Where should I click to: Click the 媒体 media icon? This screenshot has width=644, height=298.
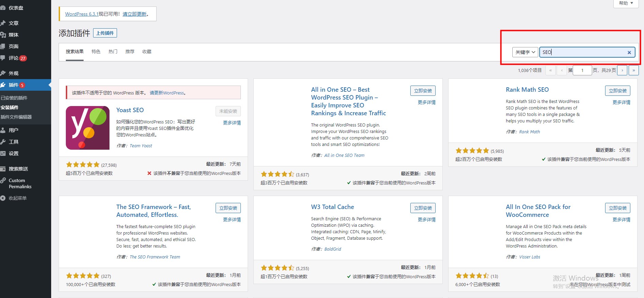[3, 35]
